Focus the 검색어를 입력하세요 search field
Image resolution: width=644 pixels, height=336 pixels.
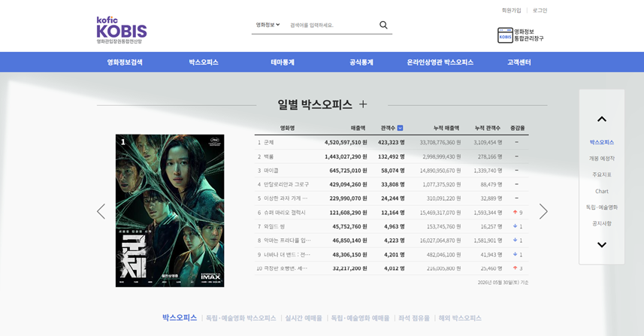point(332,25)
